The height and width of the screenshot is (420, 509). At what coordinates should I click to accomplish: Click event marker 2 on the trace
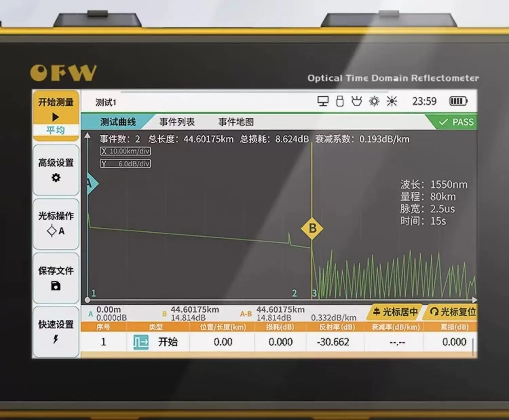pos(295,293)
